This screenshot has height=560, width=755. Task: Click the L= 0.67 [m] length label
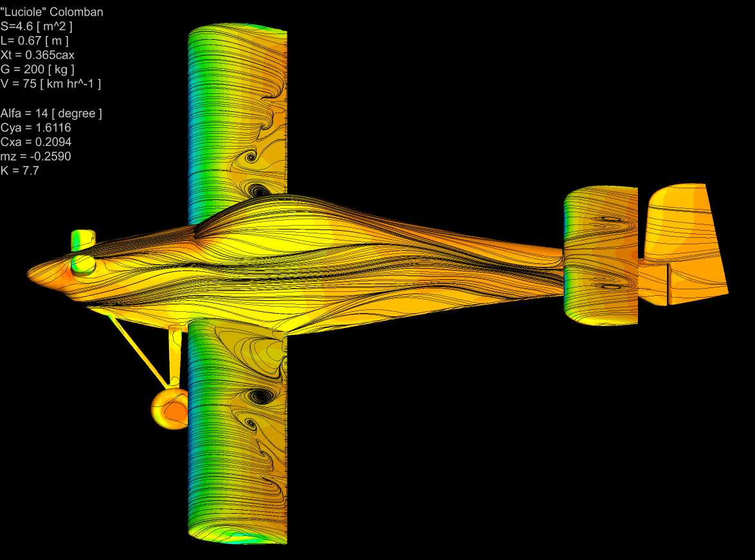tap(35, 41)
